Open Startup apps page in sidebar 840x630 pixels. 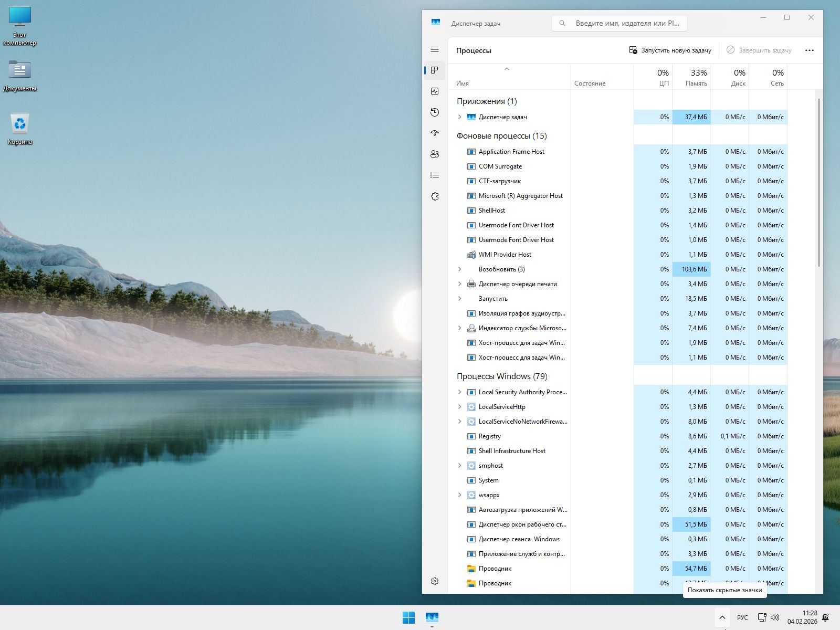(435, 133)
